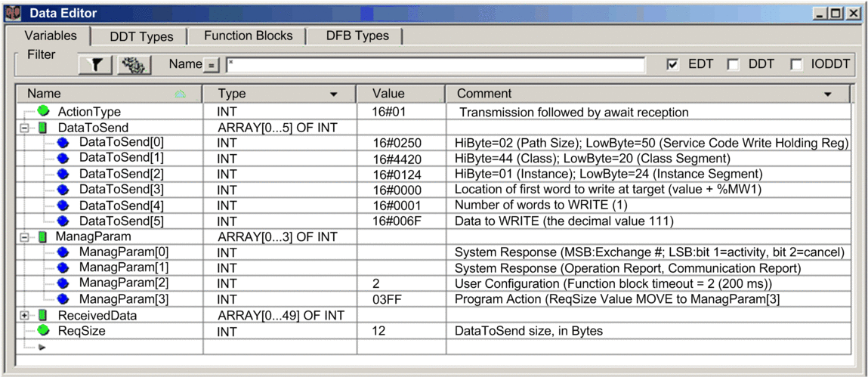
Task: Click the Name equals filter button
Action: pyautogui.click(x=212, y=66)
